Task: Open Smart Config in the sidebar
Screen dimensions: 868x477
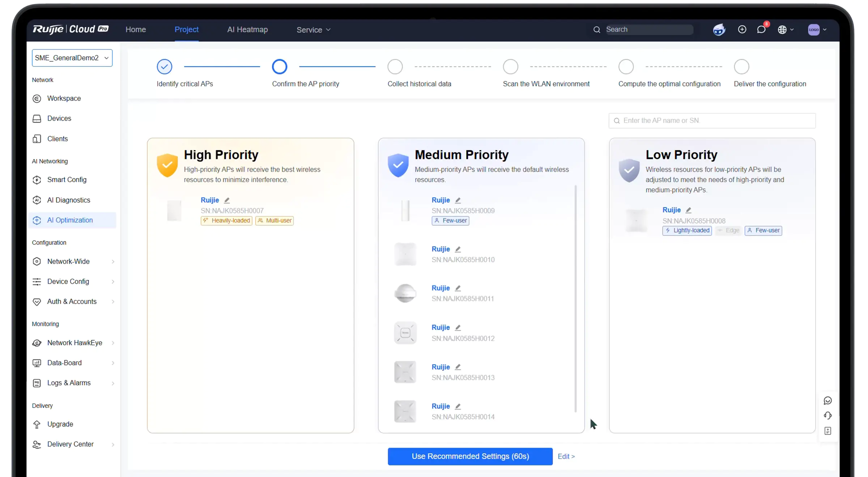Action: click(67, 180)
